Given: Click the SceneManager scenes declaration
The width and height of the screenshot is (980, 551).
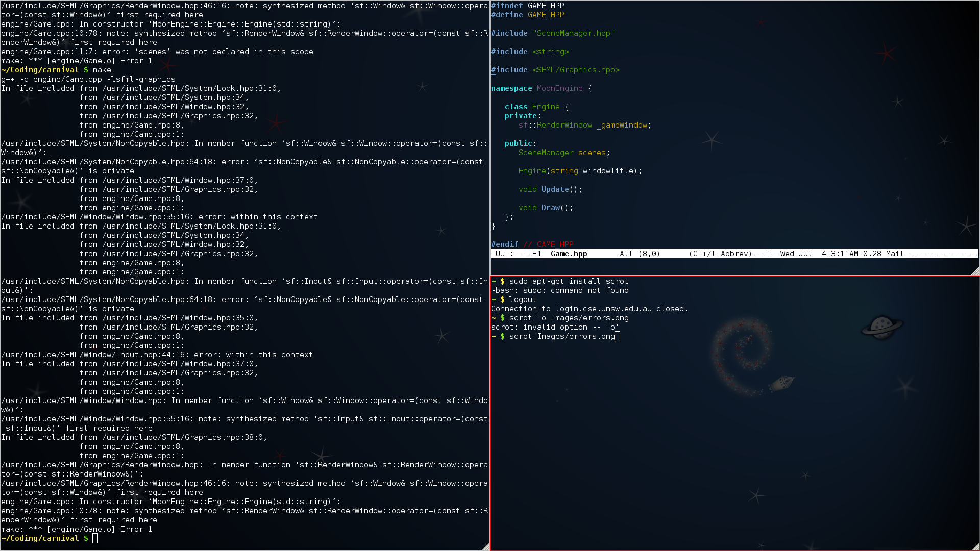Looking at the screenshot, I should click(564, 153).
